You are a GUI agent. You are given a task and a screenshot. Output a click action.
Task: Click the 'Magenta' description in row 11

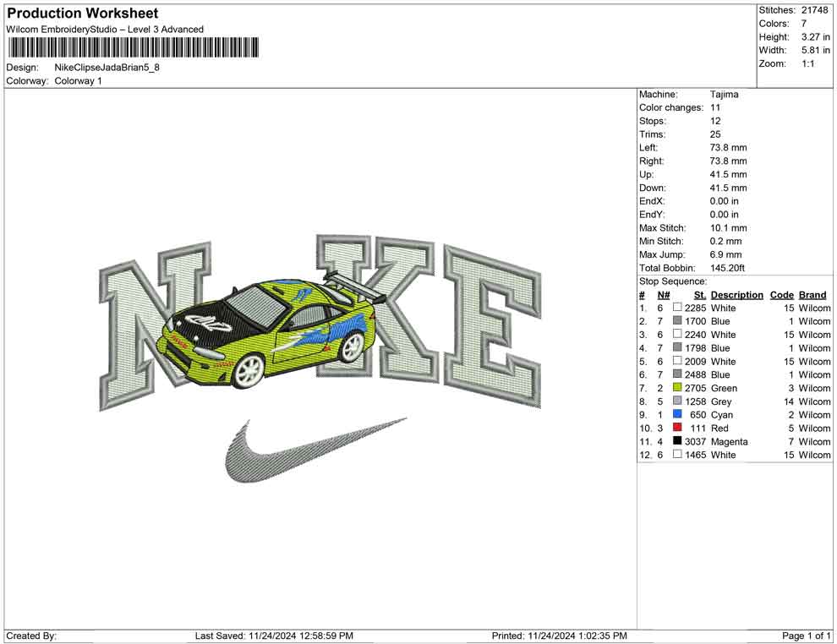730,441
